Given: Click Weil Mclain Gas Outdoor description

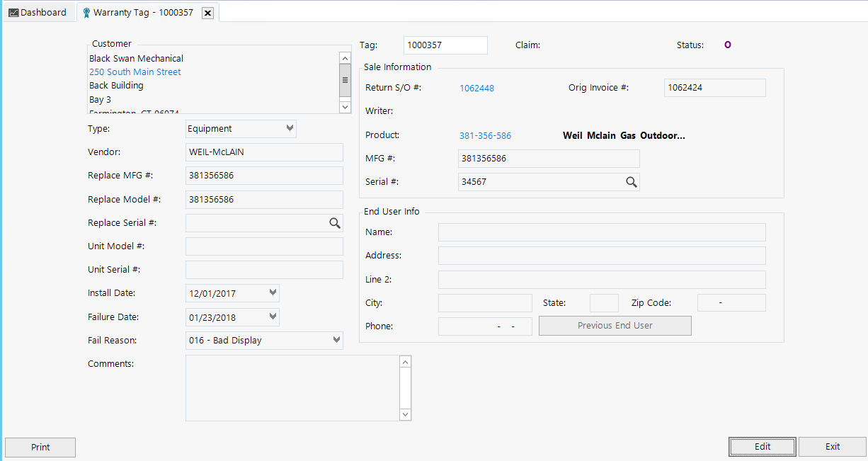Looking at the screenshot, I should 624,136.
